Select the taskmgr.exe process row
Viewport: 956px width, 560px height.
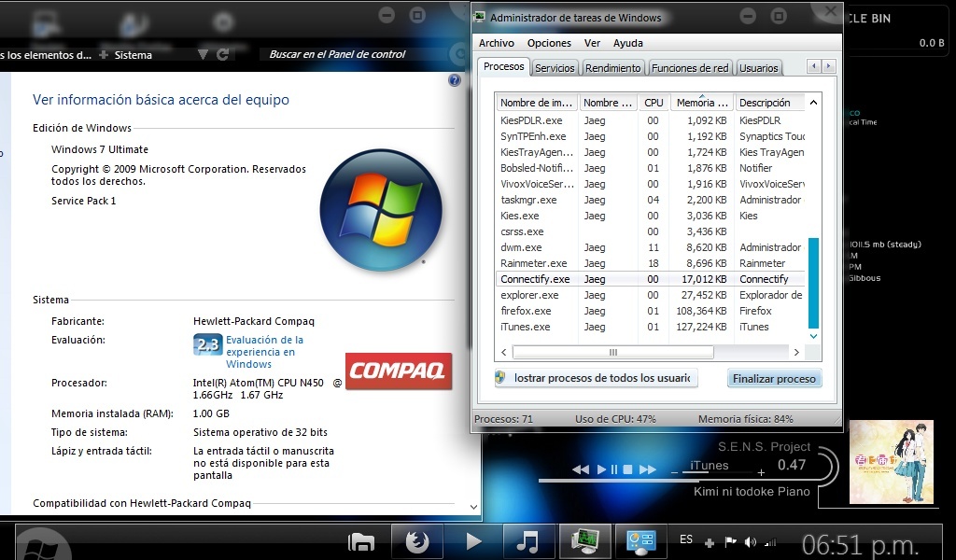[x=650, y=200]
